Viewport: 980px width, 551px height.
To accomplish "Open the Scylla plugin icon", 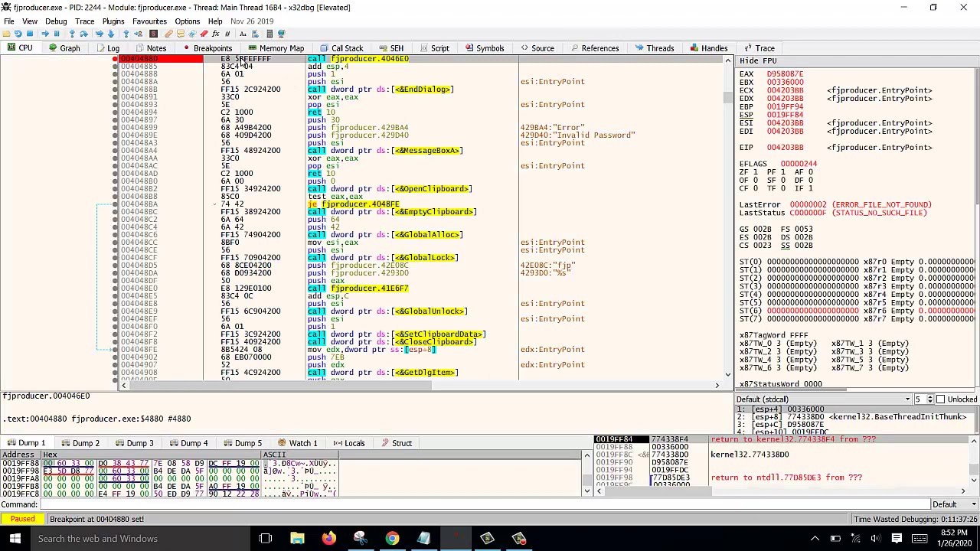I will pyautogui.click(x=153, y=34).
